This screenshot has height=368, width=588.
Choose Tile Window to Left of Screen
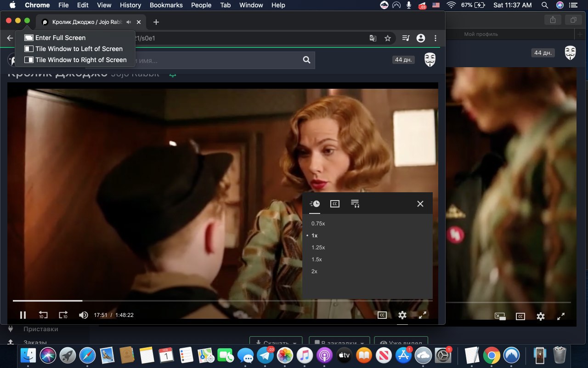(75, 49)
